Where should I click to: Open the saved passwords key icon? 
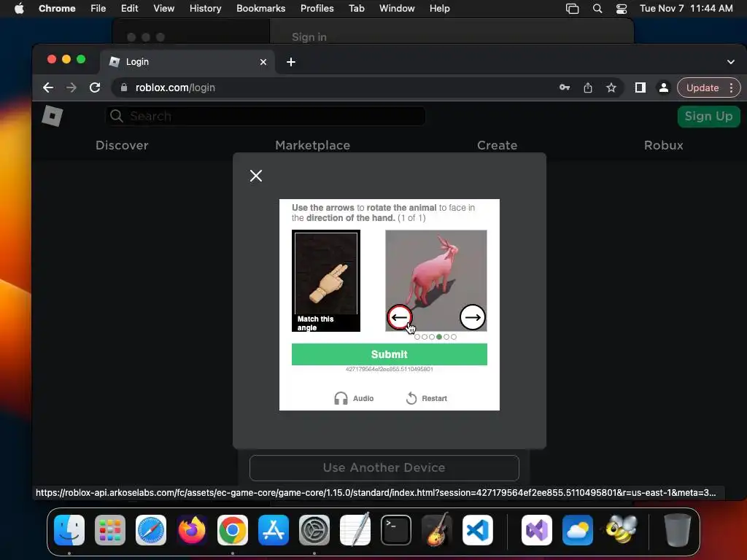click(565, 87)
